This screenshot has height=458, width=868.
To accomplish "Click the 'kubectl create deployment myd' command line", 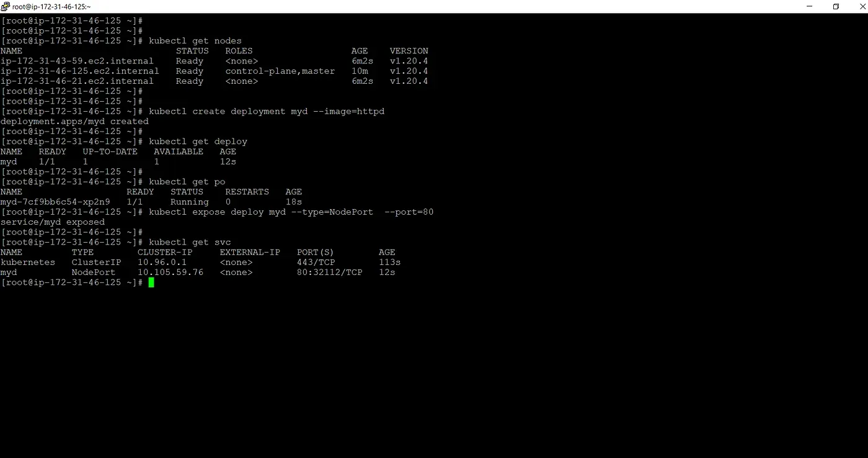I will point(267,111).
